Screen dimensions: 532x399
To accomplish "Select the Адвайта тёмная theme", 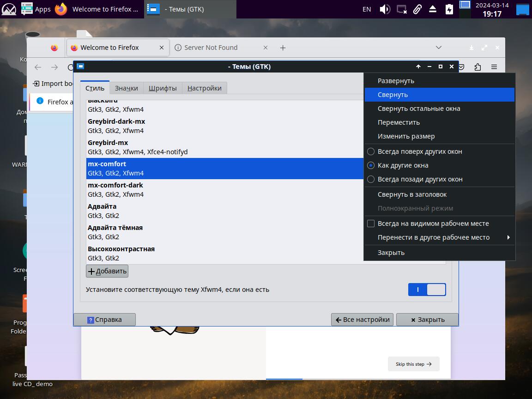I will click(x=224, y=232).
